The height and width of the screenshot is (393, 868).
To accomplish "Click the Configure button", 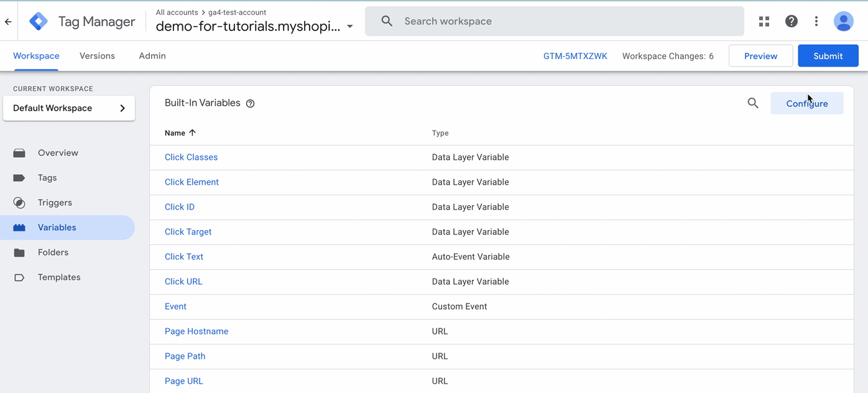I will [807, 103].
